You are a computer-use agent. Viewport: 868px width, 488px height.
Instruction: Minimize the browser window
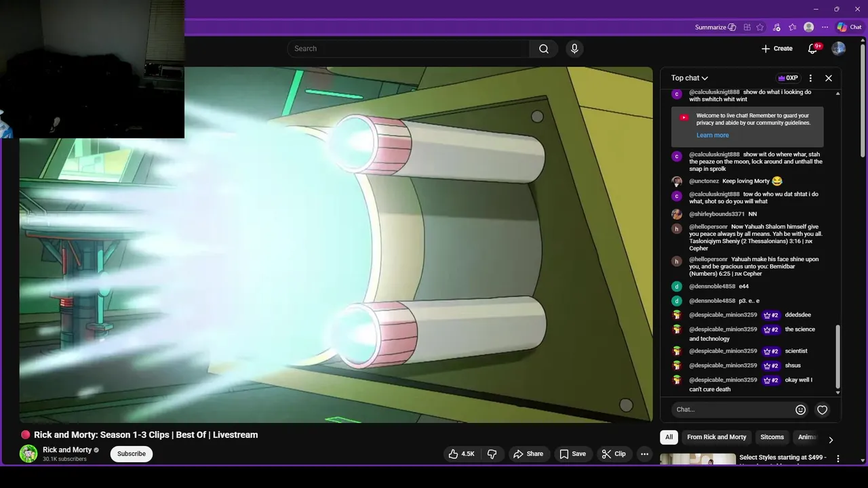click(x=816, y=9)
